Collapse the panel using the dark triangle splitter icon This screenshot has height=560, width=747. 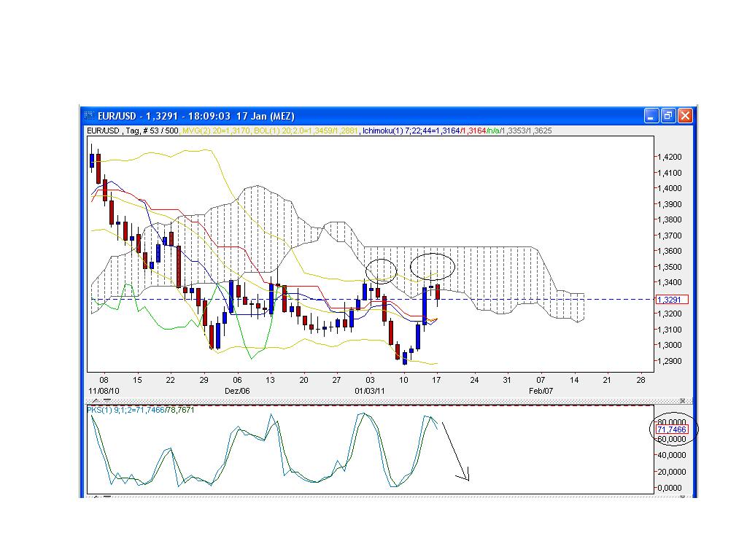coord(107,400)
